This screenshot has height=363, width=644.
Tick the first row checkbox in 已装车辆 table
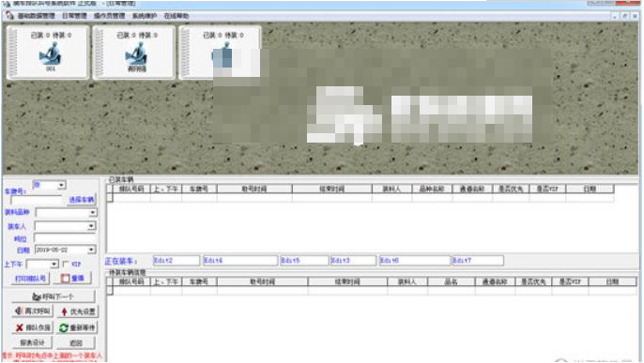click(x=110, y=198)
